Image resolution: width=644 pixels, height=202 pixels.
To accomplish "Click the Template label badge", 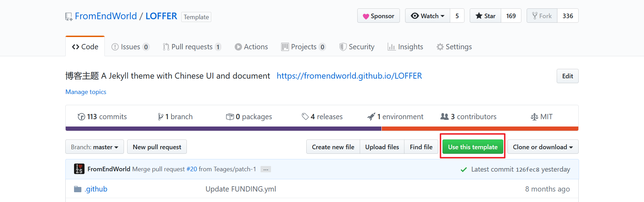I will pyautogui.click(x=196, y=17).
